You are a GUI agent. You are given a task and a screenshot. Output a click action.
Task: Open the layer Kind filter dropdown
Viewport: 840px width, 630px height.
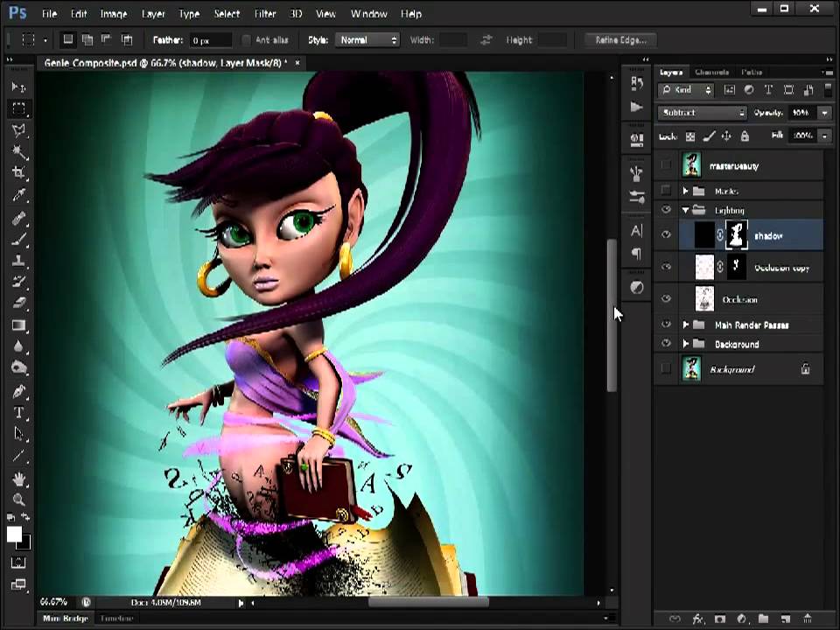coord(686,90)
